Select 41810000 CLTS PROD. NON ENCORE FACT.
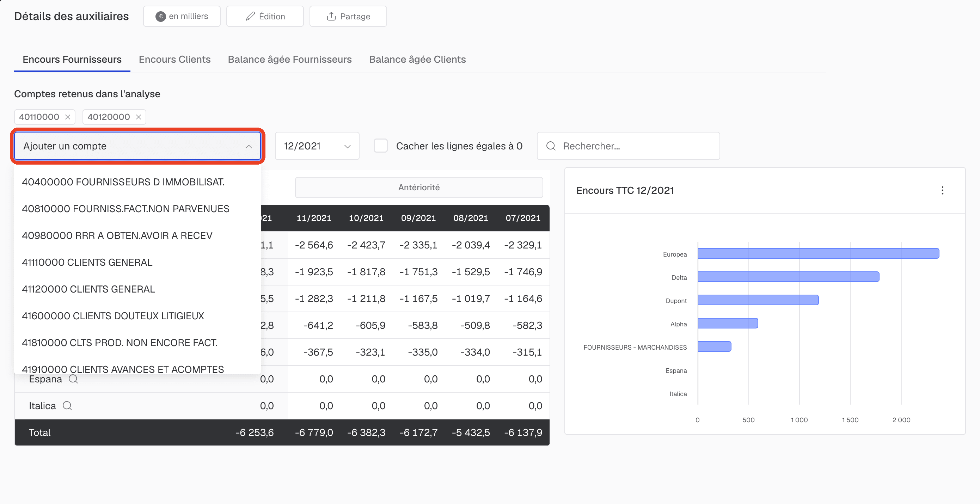Screen dimensions: 980x504 pyautogui.click(x=137, y=342)
